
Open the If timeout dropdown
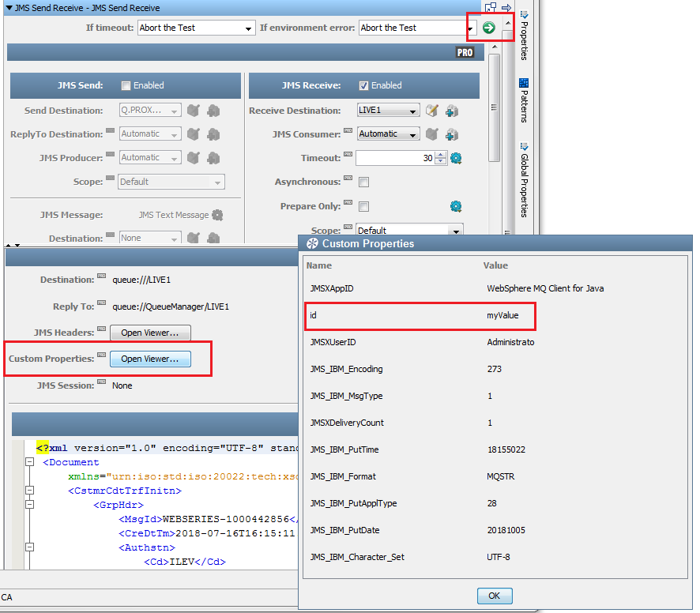point(194,28)
